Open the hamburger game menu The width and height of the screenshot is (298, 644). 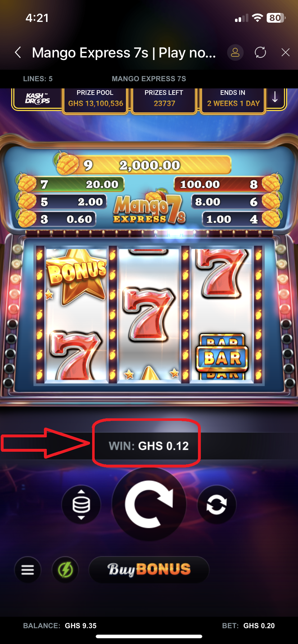[28, 570]
